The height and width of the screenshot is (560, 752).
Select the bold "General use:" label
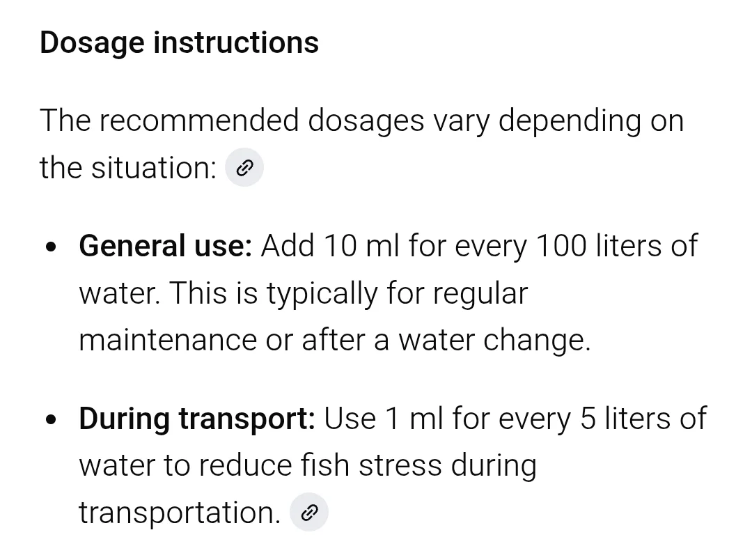point(165,247)
